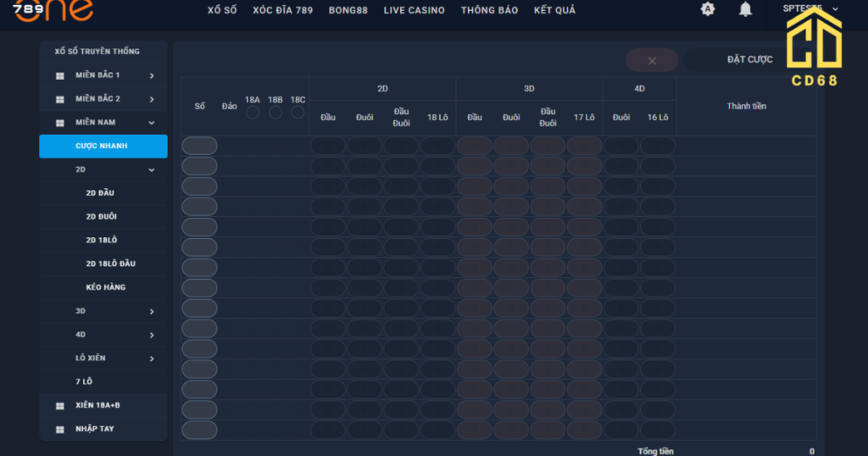Expand the Lô Xiên section chevron

152,359
